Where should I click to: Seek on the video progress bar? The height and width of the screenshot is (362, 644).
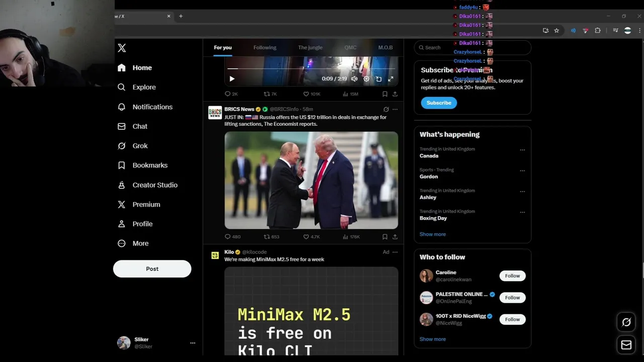[x=311, y=68]
